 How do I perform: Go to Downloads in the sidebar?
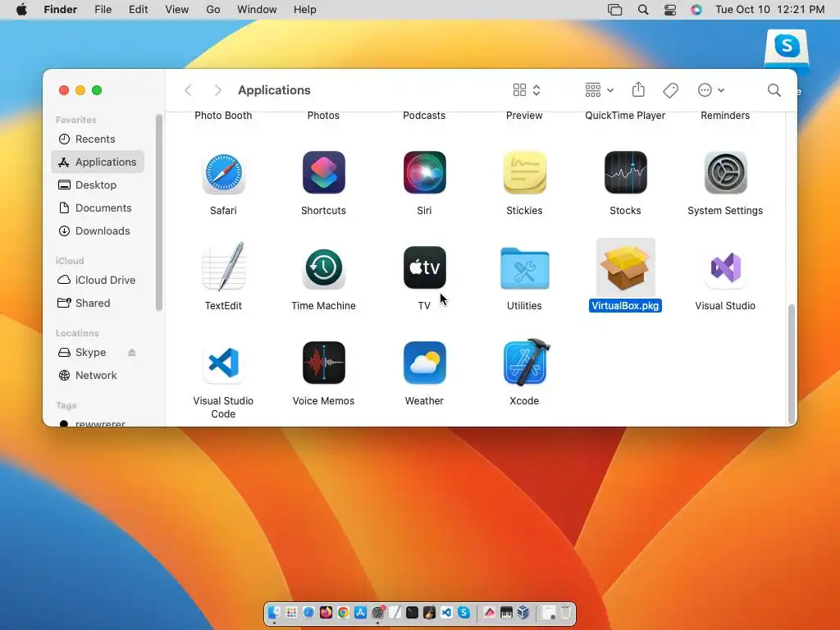pyautogui.click(x=98, y=231)
